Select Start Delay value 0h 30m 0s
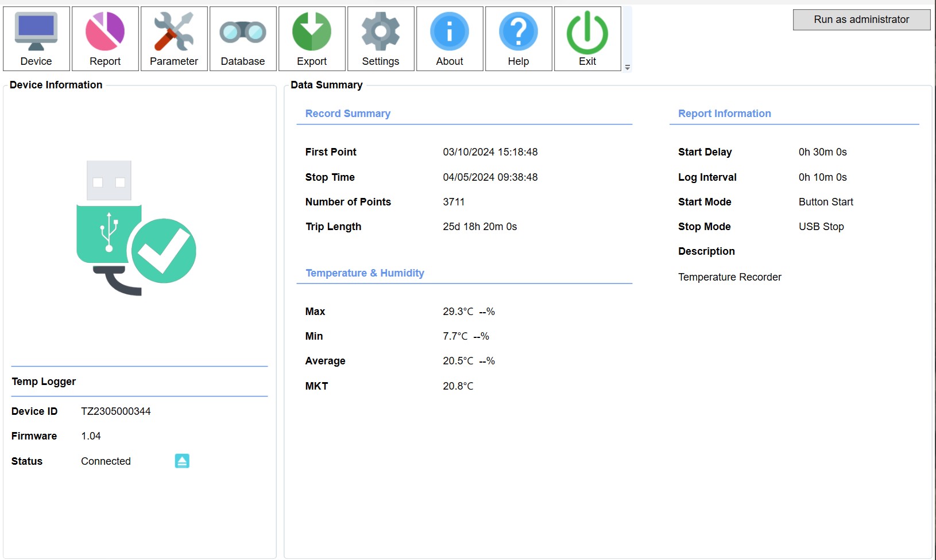 (822, 152)
